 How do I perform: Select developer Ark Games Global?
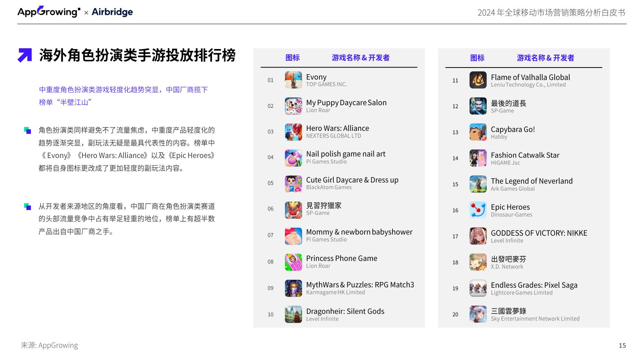tap(513, 189)
